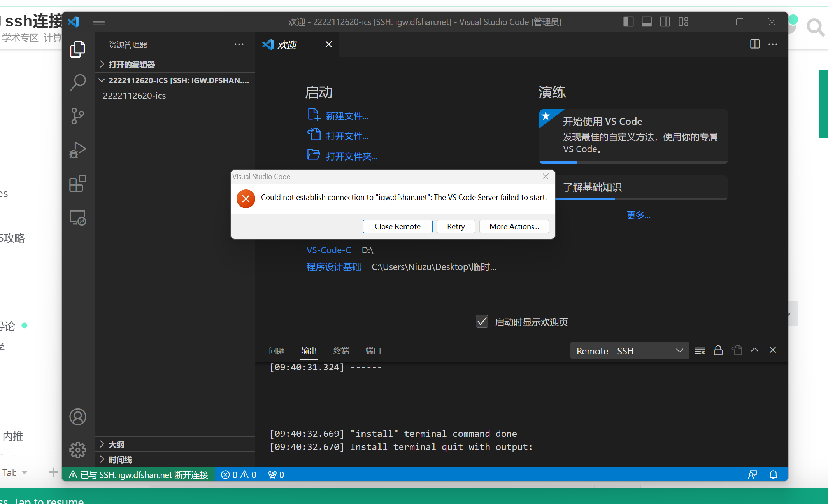Switch to the 问题 panel tab
This screenshot has width=828, height=504.
tap(277, 351)
